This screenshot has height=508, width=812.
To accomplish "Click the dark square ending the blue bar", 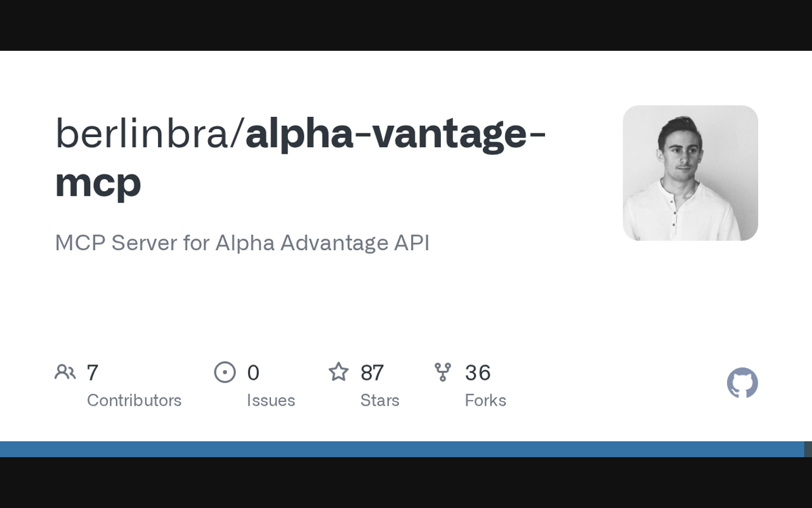I will click(808, 449).
